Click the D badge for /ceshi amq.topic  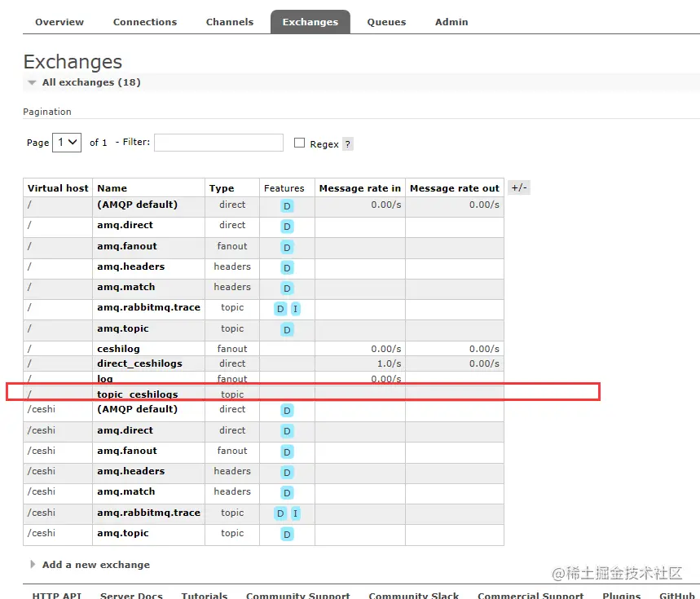click(x=287, y=534)
